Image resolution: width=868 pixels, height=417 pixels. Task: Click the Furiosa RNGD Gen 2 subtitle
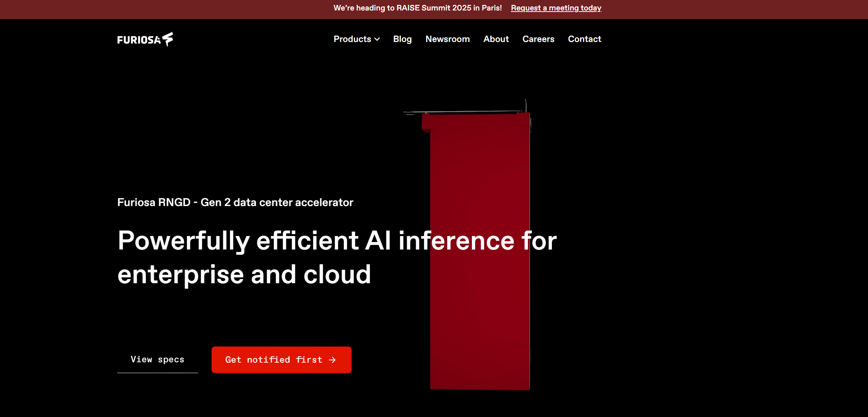click(235, 202)
